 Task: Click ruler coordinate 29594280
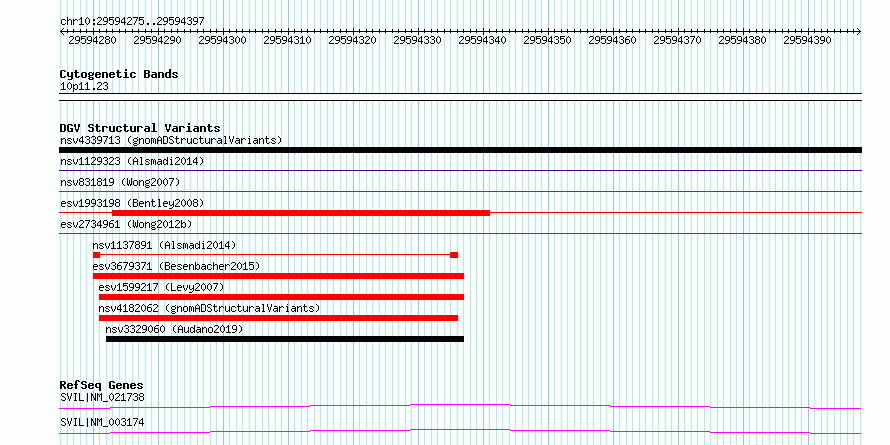tap(92, 40)
